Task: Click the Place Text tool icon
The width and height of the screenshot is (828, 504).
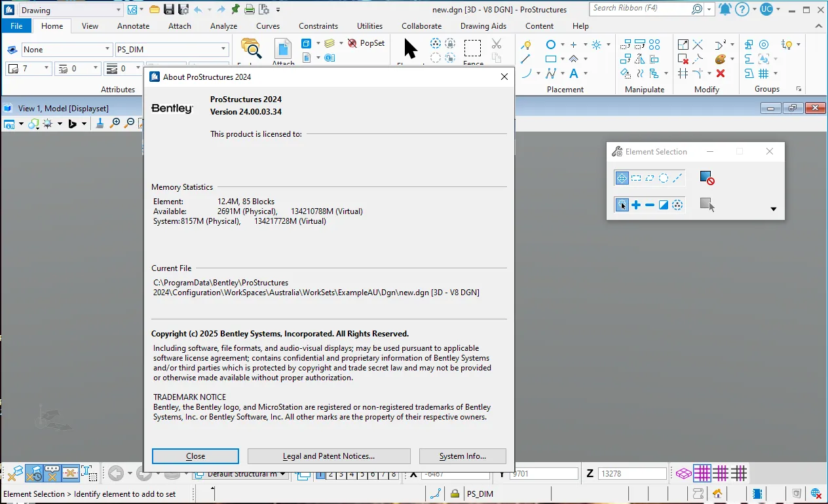Action: click(574, 73)
